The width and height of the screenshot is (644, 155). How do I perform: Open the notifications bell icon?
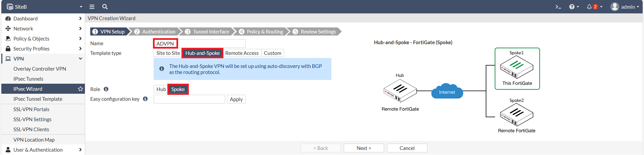[x=594, y=7]
